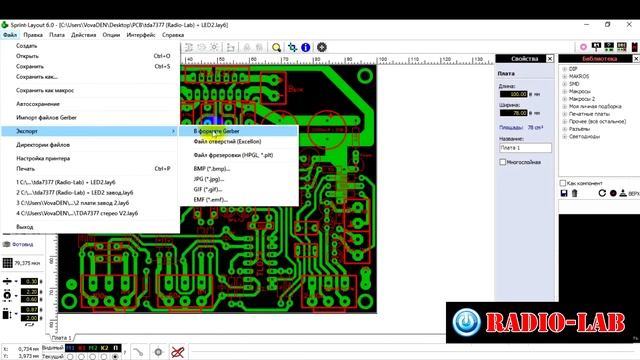
Task: Click the black circle icon in library panel
Action: (x=613, y=193)
